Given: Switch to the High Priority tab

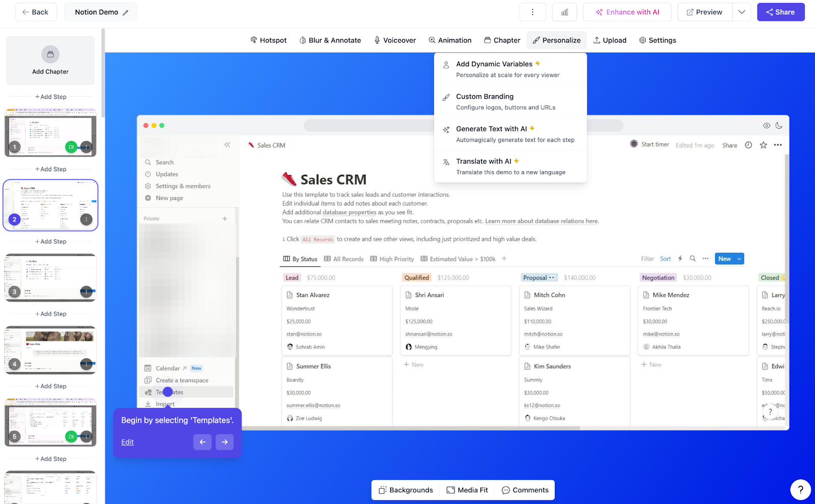Looking at the screenshot, I should tap(392, 259).
